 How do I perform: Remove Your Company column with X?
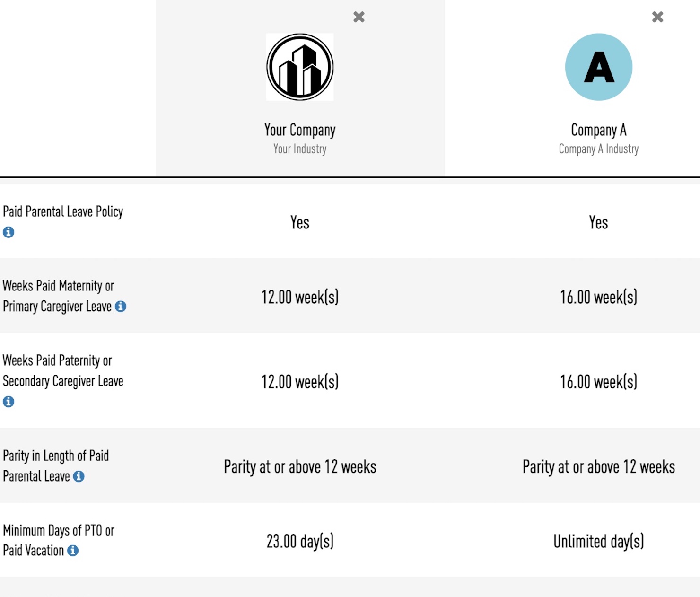(359, 17)
